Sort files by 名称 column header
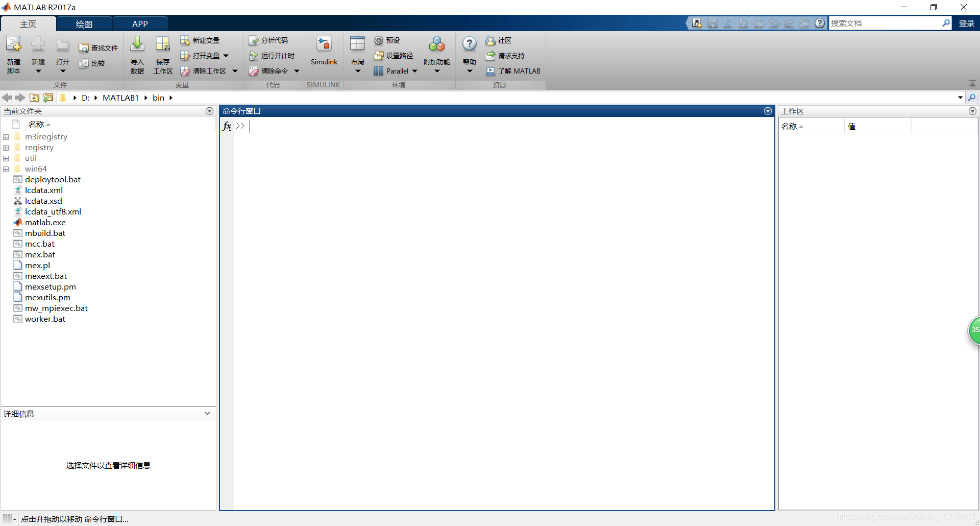Screen dimensions: 980x526 coord(36,124)
